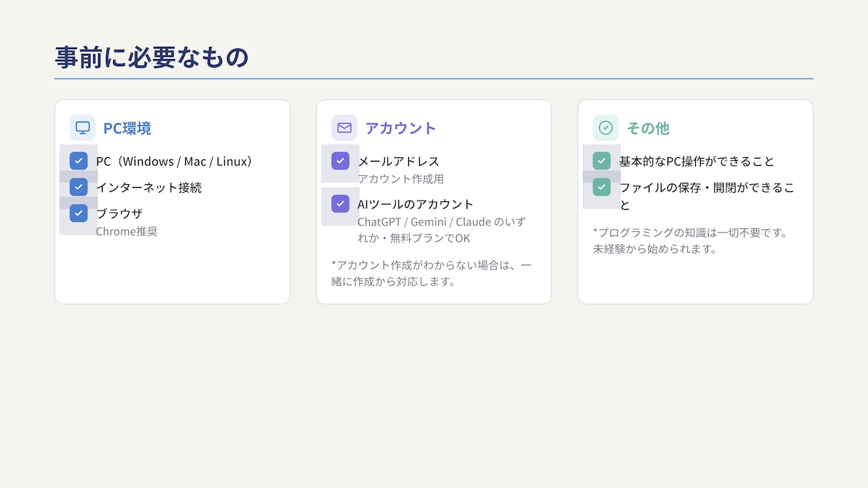Toggle the インターネット接続 checkbox

pyautogui.click(x=78, y=187)
